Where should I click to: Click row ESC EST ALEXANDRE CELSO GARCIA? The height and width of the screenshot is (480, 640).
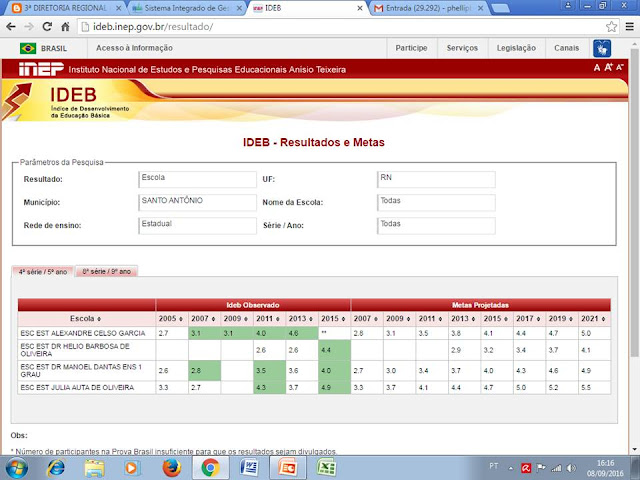tap(314, 333)
